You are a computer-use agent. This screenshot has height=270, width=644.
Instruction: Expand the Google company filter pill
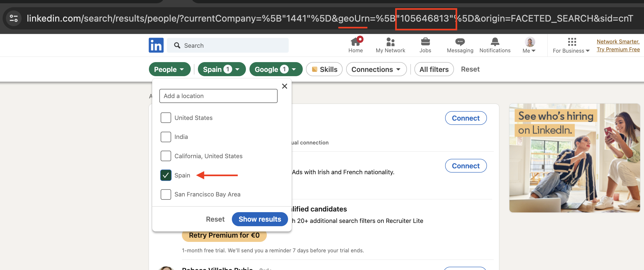tap(276, 69)
